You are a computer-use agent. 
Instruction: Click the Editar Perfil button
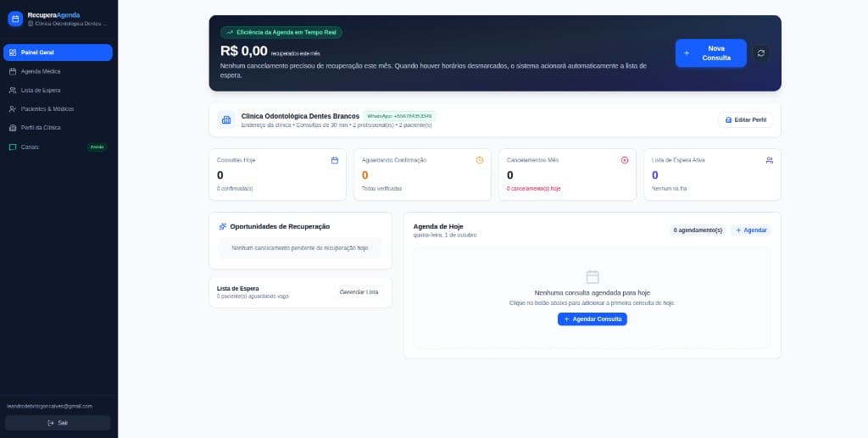pos(746,120)
